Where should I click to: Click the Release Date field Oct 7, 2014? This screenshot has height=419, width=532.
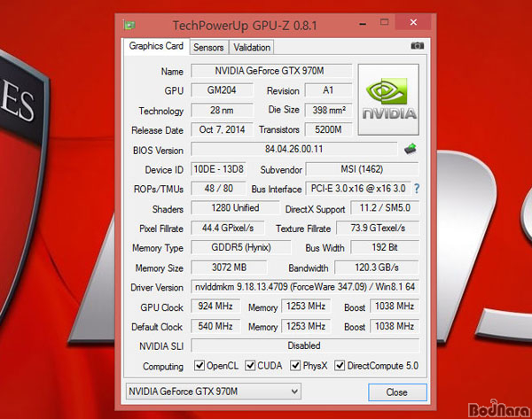(x=222, y=129)
